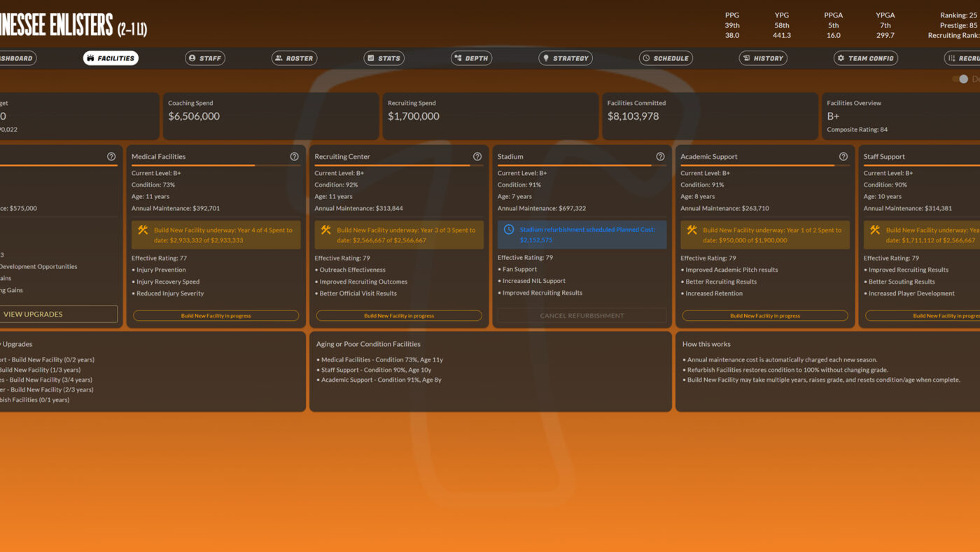The width and height of the screenshot is (980, 552).
Task: View the History tab
Action: [x=763, y=58]
